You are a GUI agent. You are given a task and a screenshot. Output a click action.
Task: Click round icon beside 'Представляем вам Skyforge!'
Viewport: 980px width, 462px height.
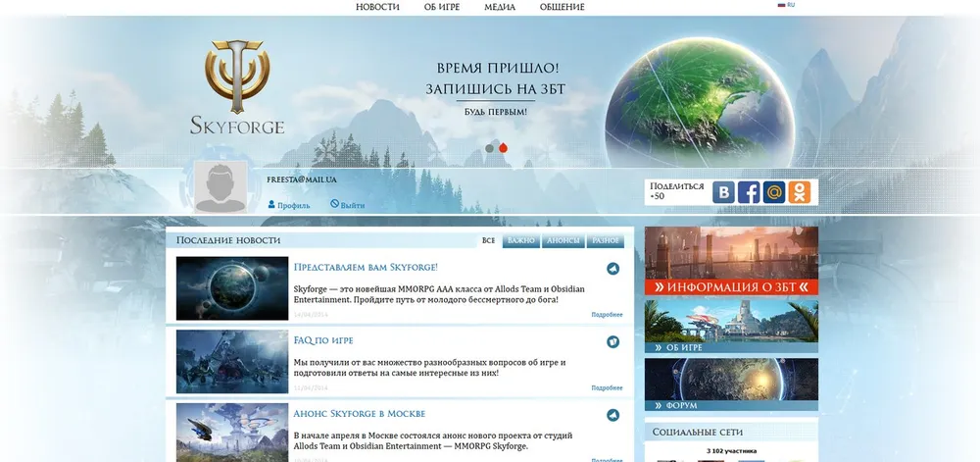612,269
